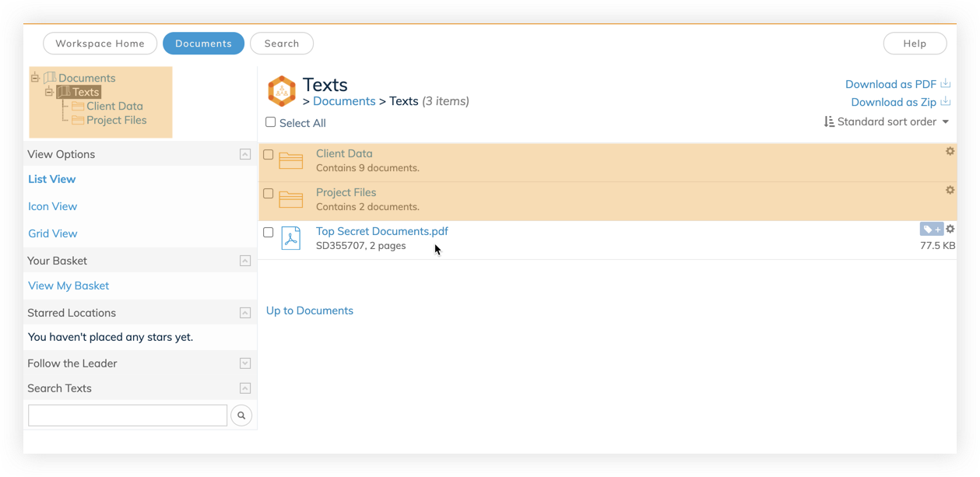Click the 'SD355707, 2 pages' text
980x477 pixels.
(x=361, y=246)
